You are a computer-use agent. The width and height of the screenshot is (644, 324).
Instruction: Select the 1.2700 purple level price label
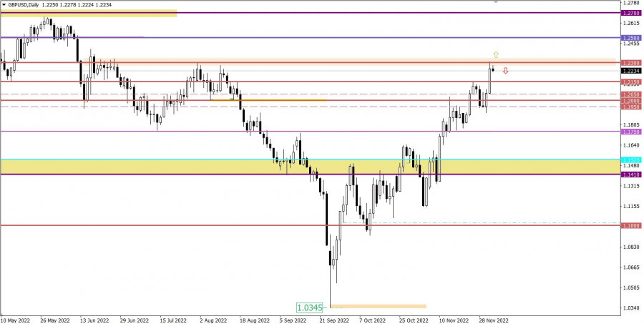631,13
